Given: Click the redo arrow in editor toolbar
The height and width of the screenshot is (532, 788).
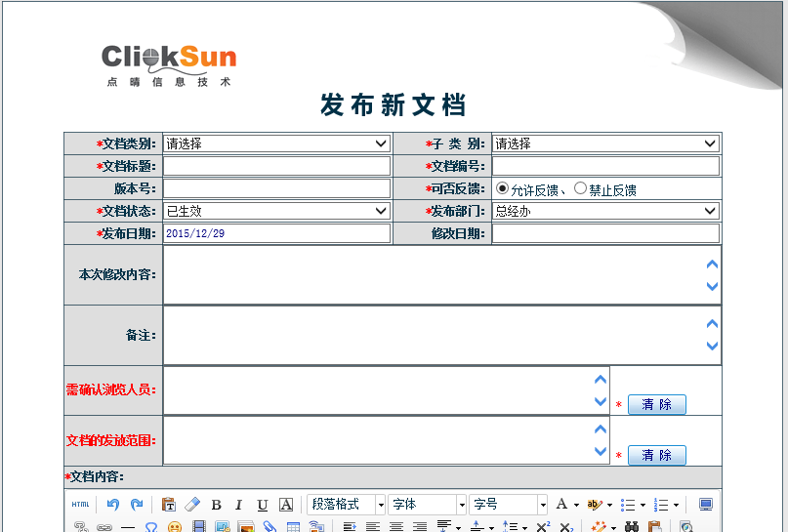Looking at the screenshot, I should coord(137,505).
